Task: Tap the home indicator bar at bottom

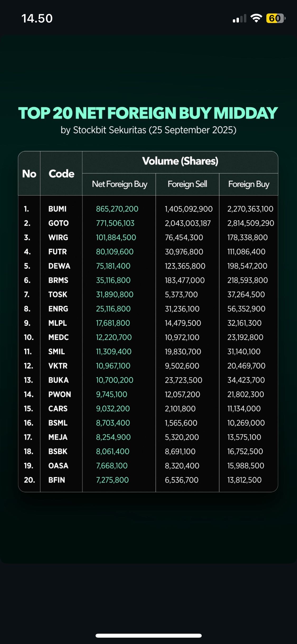Action: (149, 636)
